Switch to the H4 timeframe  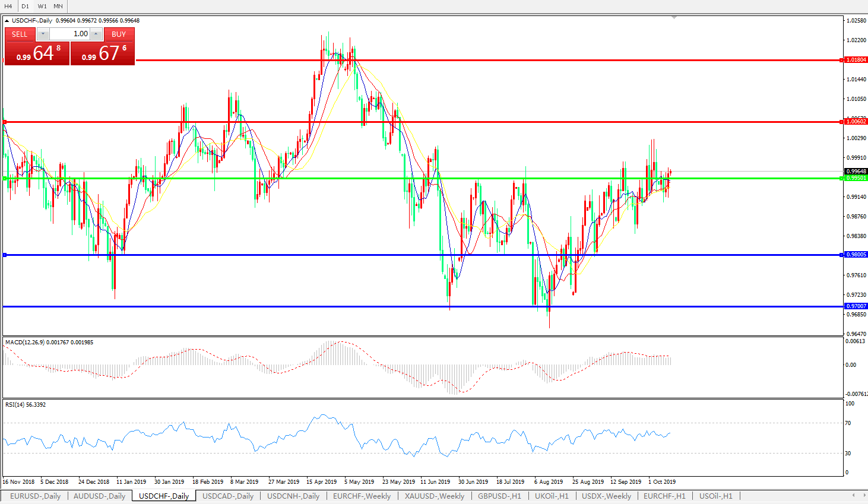pos(8,6)
